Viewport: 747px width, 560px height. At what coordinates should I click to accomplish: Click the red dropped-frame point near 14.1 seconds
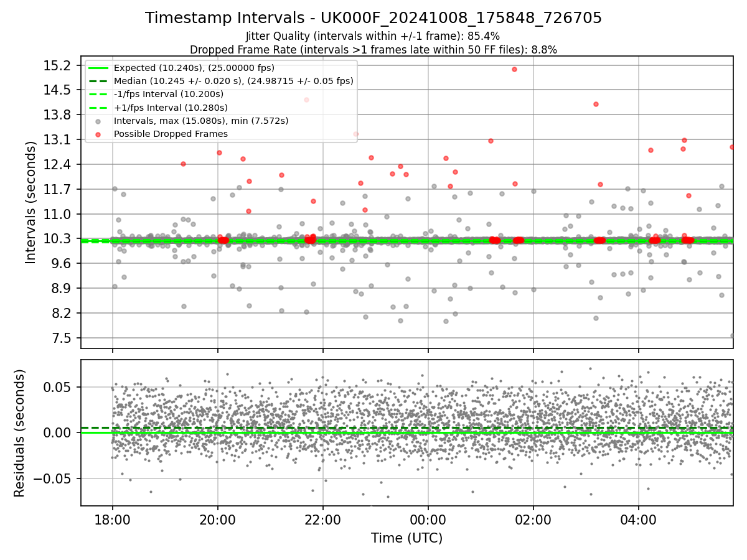point(596,104)
